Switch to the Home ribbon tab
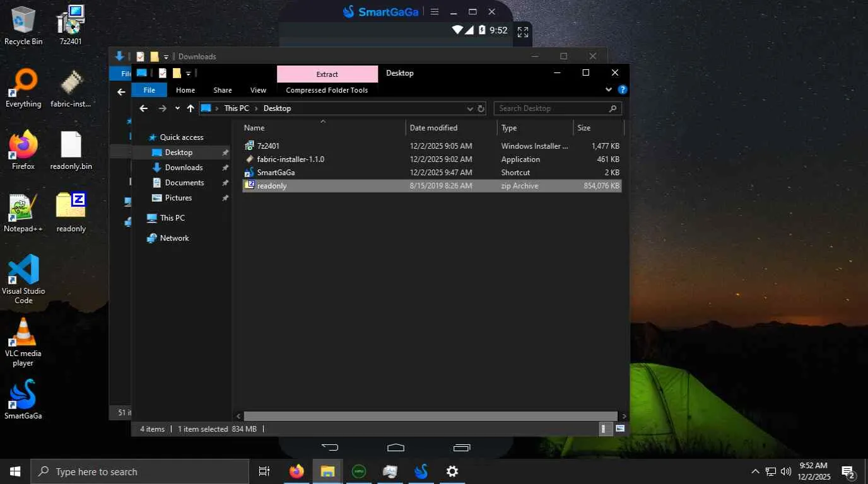This screenshot has width=868, height=484. tap(185, 90)
